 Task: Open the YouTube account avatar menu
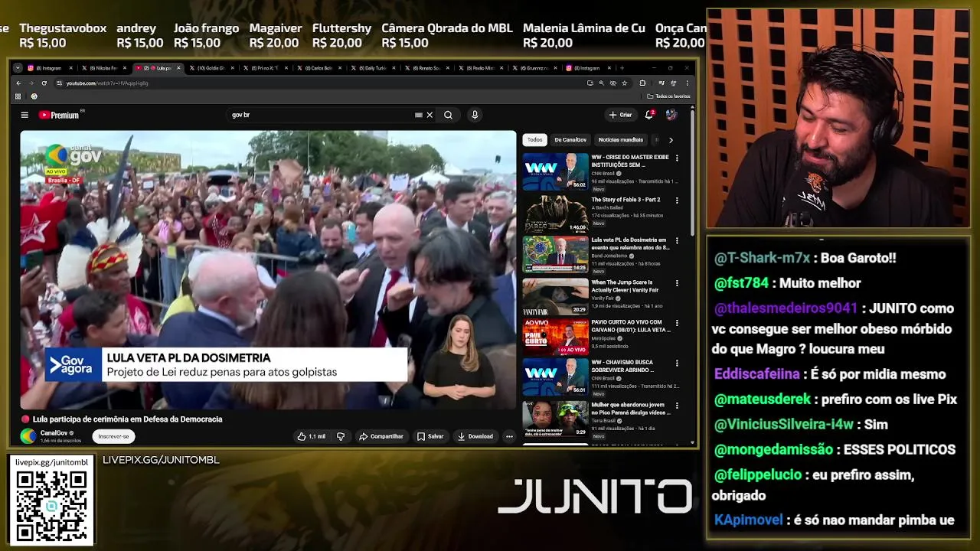click(671, 115)
